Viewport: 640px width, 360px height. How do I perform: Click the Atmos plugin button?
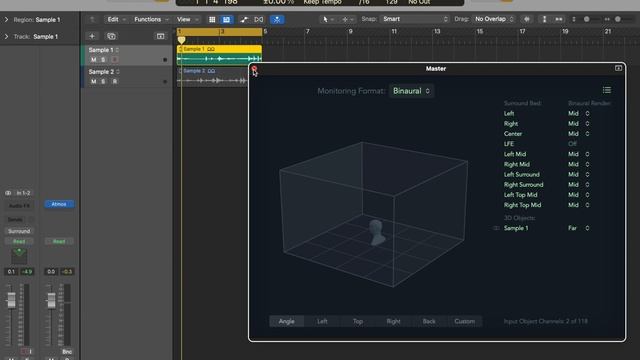point(59,204)
